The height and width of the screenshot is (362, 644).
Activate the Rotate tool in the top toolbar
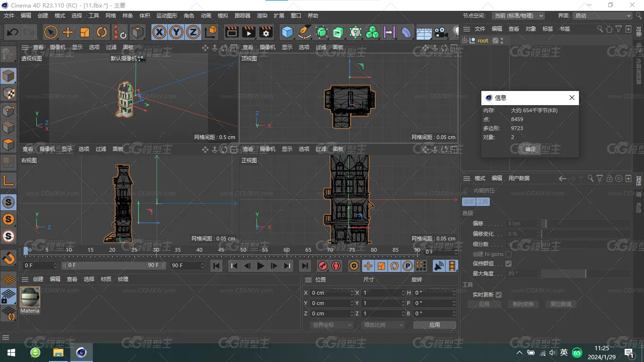(102, 32)
